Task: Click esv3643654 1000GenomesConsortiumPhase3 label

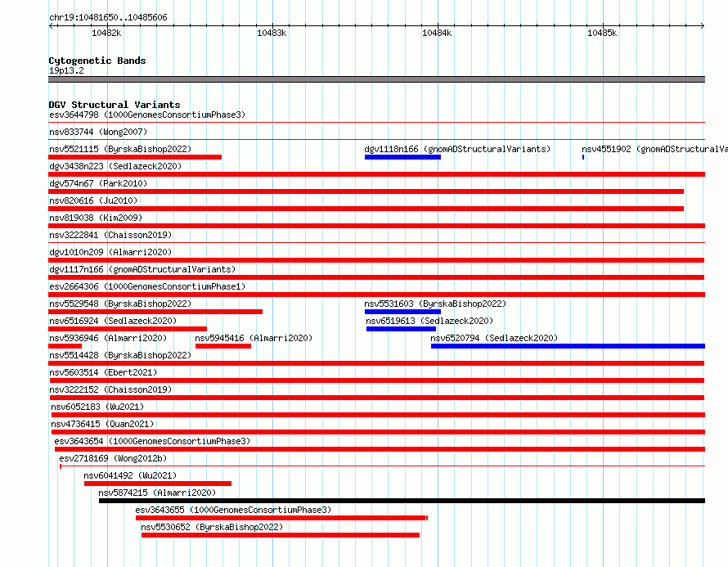Action: coord(152,441)
